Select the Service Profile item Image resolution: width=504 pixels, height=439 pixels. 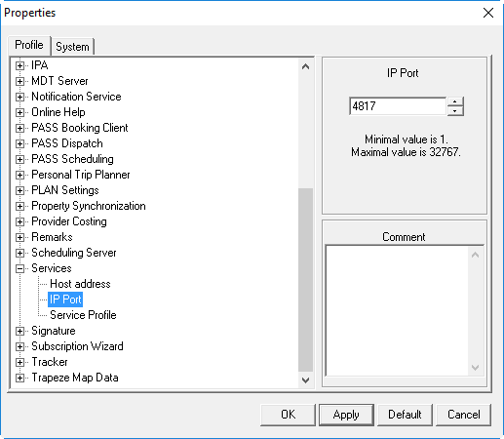click(x=83, y=315)
